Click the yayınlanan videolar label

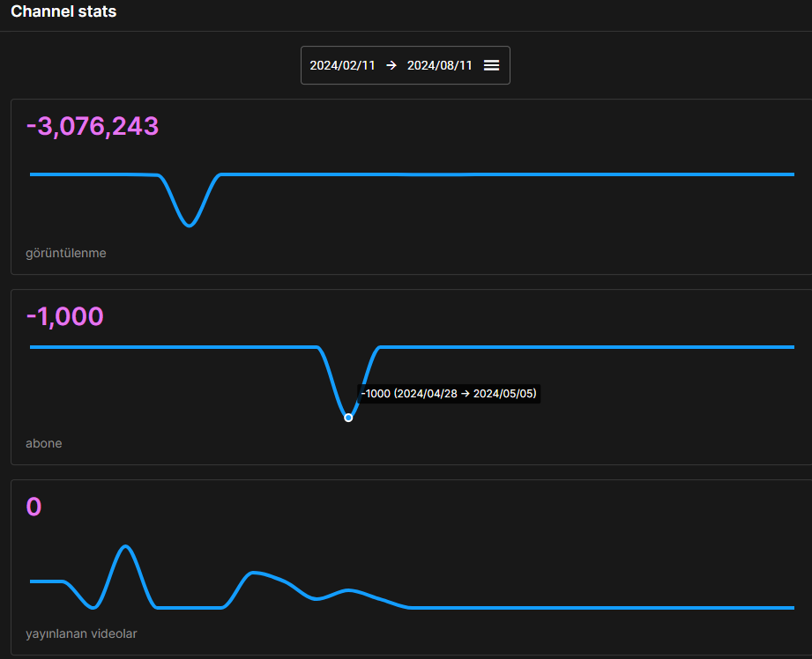pos(81,633)
